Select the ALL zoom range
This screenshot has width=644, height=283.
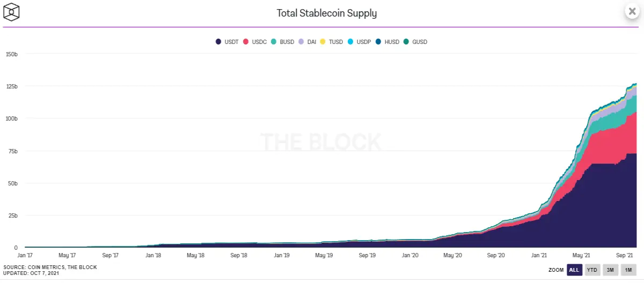574,270
